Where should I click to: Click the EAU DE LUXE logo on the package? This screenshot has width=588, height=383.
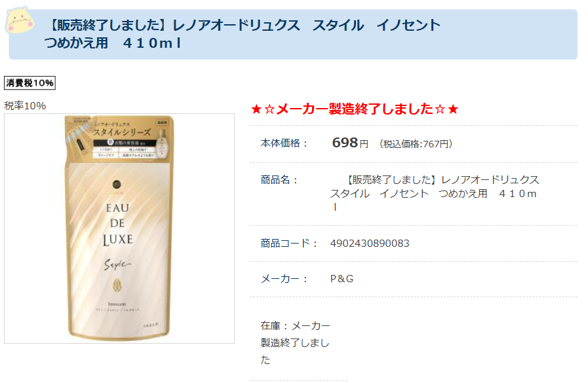(x=118, y=225)
